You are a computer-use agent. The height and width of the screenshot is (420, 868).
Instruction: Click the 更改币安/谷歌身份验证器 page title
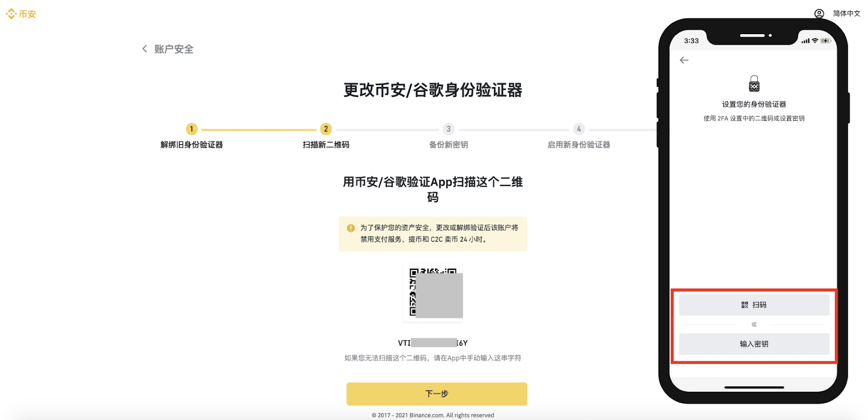pos(433,90)
